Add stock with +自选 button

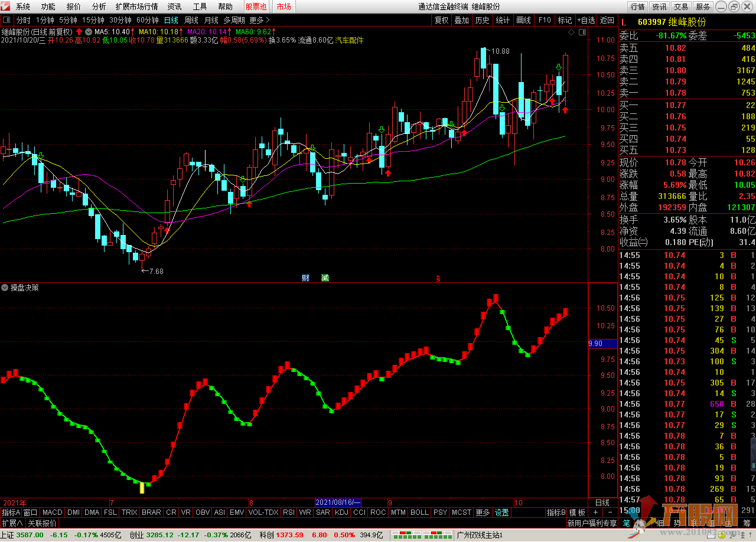(x=586, y=20)
